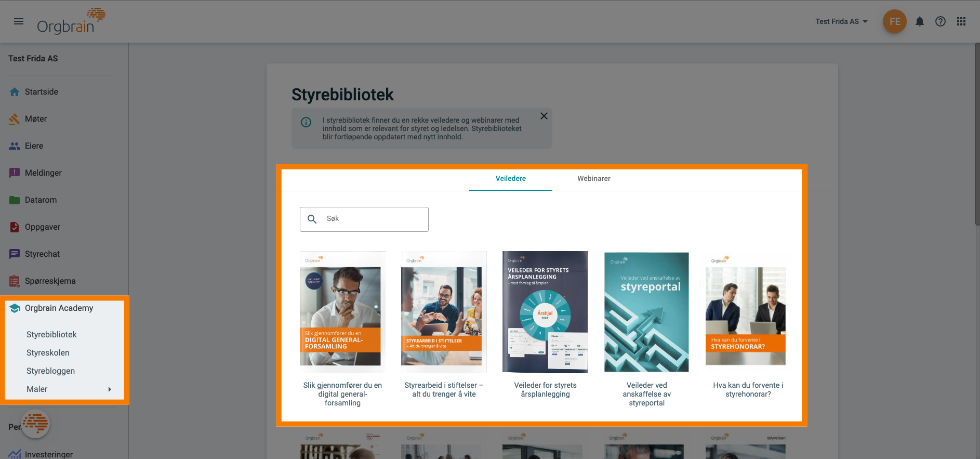Screen dimensions: 980x459
Task: Open Styrechat from the sidebar
Action: click(42, 254)
